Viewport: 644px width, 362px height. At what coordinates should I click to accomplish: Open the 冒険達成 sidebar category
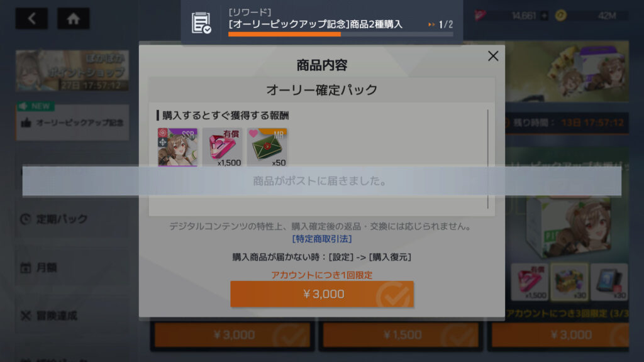click(72, 315)
